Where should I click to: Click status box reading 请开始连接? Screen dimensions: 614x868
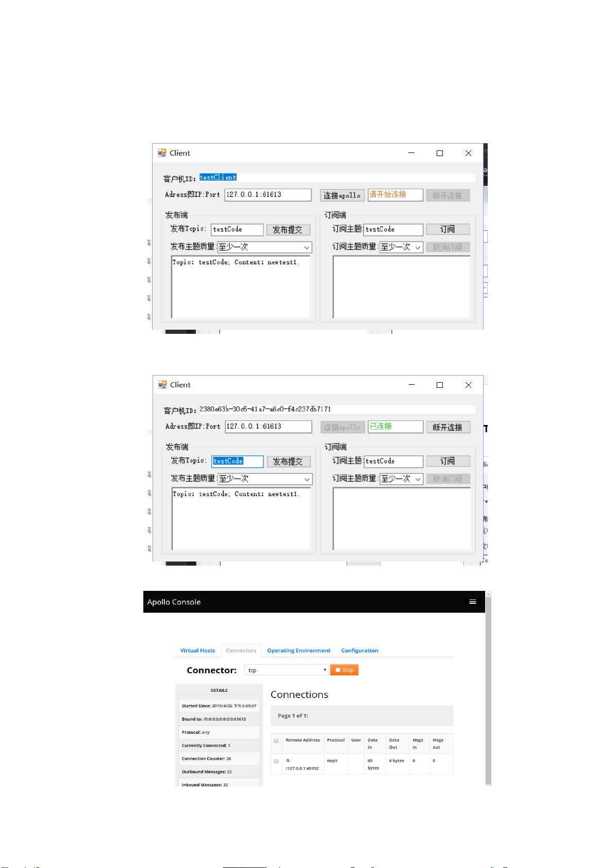click(395, 195)
